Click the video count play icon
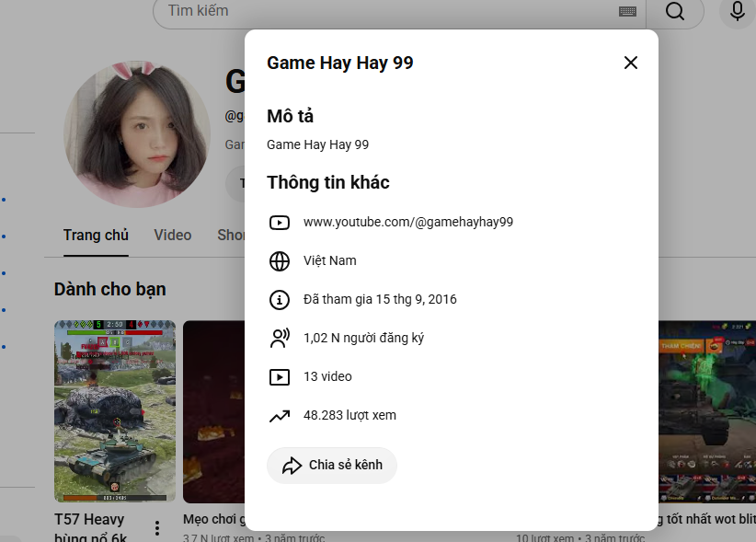Viewport: 756px width, 542px height. point(280,376)
